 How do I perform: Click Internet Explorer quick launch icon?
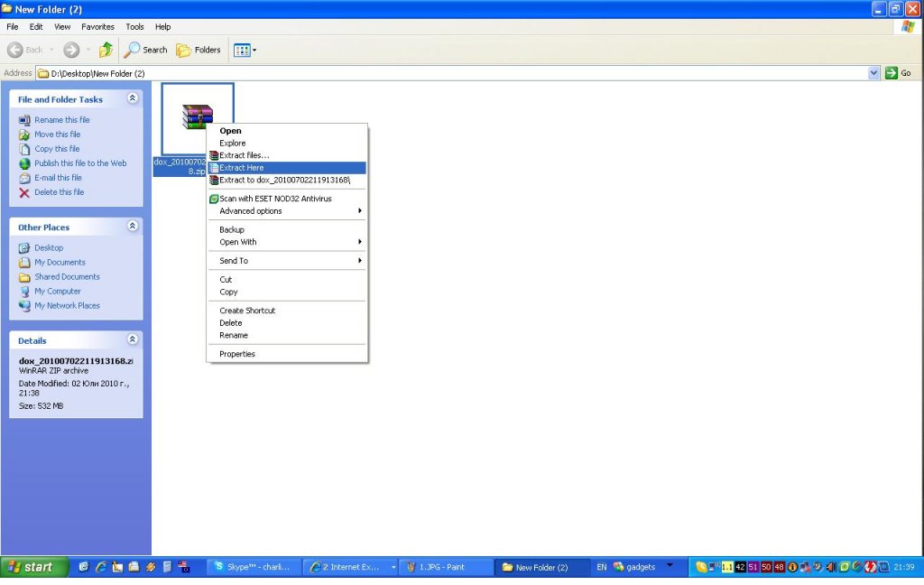[101, 567]
